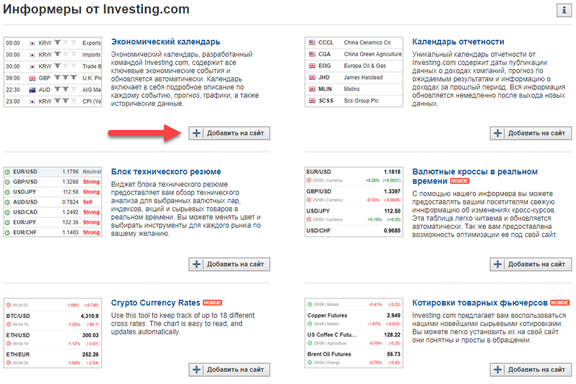The height and width of the screenshot is (384, 576).
Task: Add the Technical Summary block to site
Action: click(x=229, y=264)
